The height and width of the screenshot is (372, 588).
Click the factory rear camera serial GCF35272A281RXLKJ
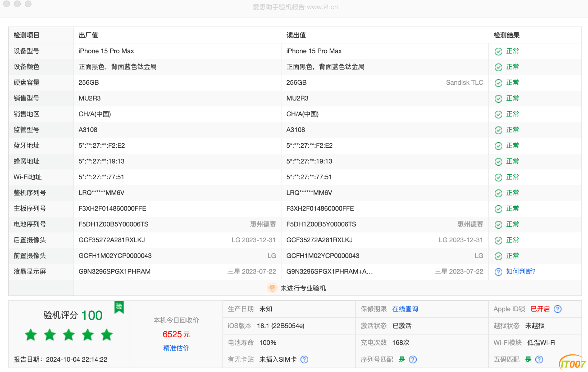[111, 240]
